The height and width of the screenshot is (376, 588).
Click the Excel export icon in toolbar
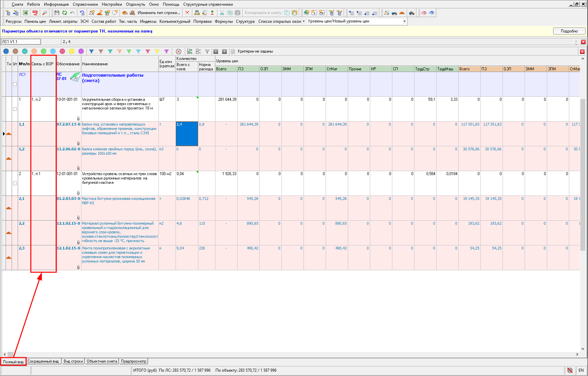click(x=25, y=13)
